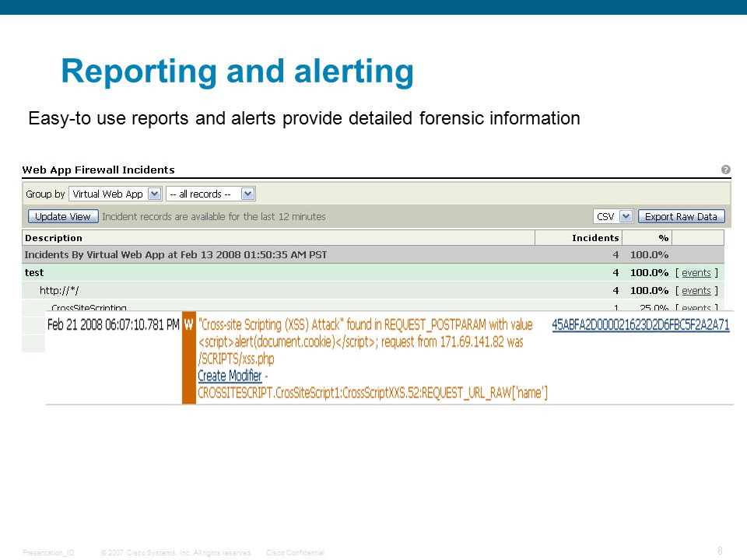Click the Export Raw Data button
747x560 pixels.
pos(682,217)
